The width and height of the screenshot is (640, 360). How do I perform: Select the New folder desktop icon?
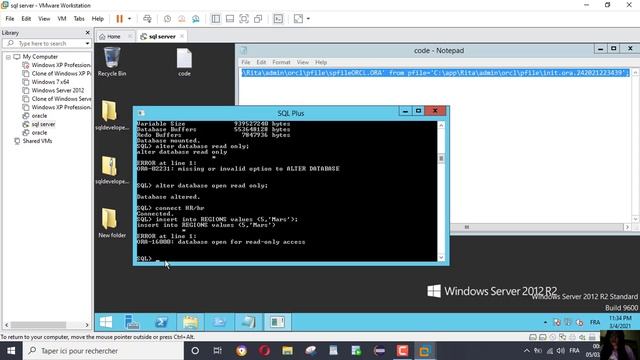point(112,223)
